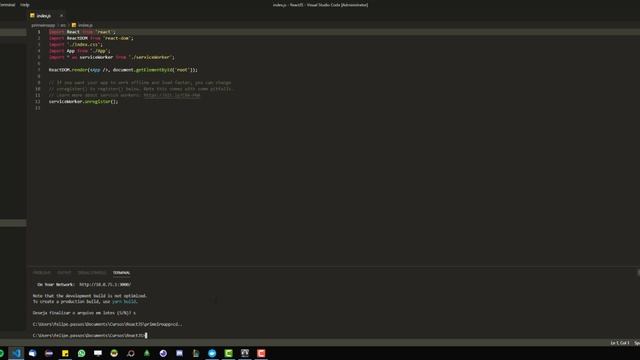Open the Help menu
Screen dimensions: 640x360
tap(25, 5)
